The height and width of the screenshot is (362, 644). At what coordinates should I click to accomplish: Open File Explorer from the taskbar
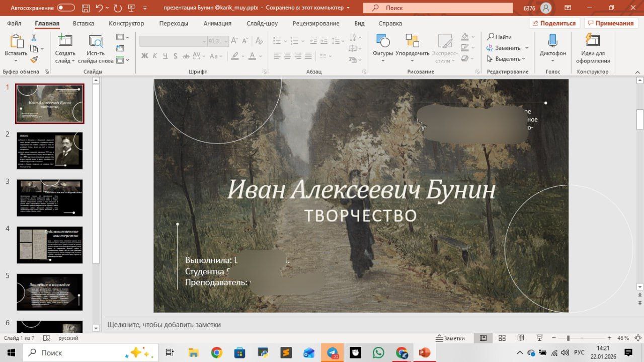(x=194, y=352)
